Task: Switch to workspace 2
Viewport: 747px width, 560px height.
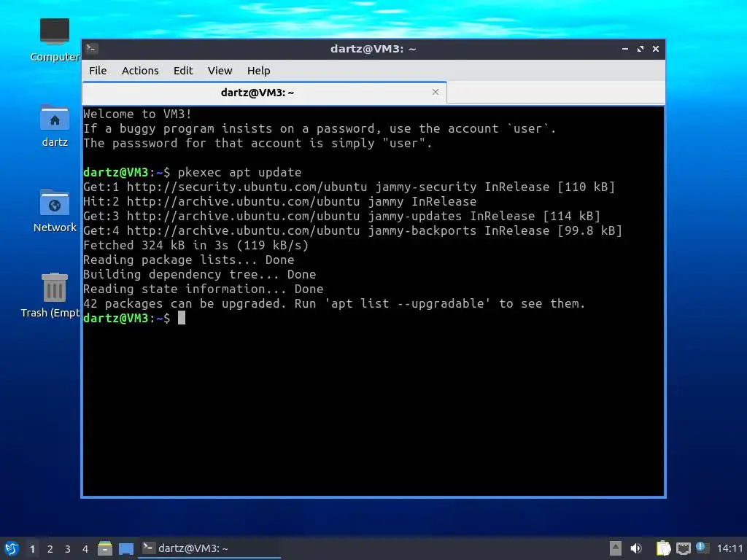Action: (50, 549)
